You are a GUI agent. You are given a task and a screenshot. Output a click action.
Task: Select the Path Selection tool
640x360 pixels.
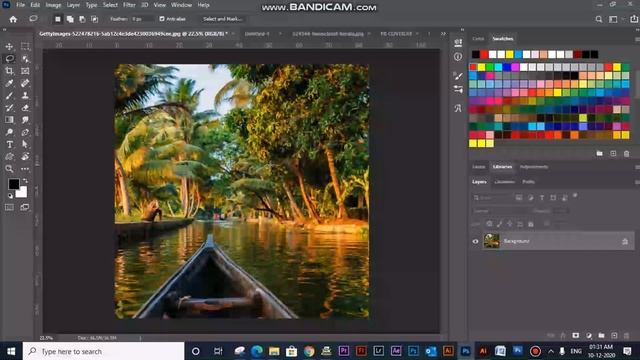tap(25, 144)
